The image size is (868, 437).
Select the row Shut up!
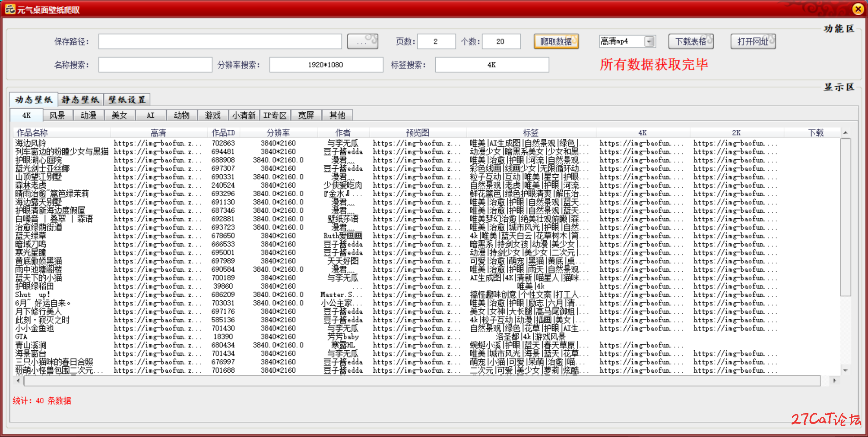[x=428, y=295]
